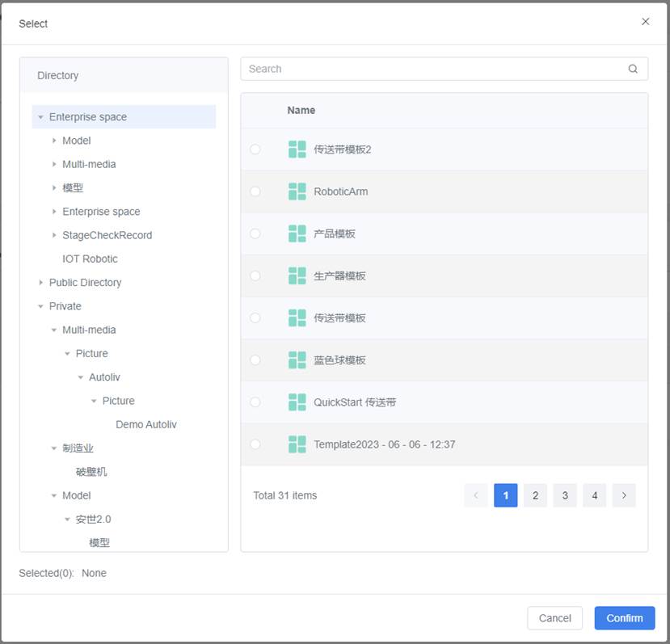Click the template icon beside 传送带模板2
This screenshot has width=670, height=644.
pyautogui.click(x=297, y=149)
